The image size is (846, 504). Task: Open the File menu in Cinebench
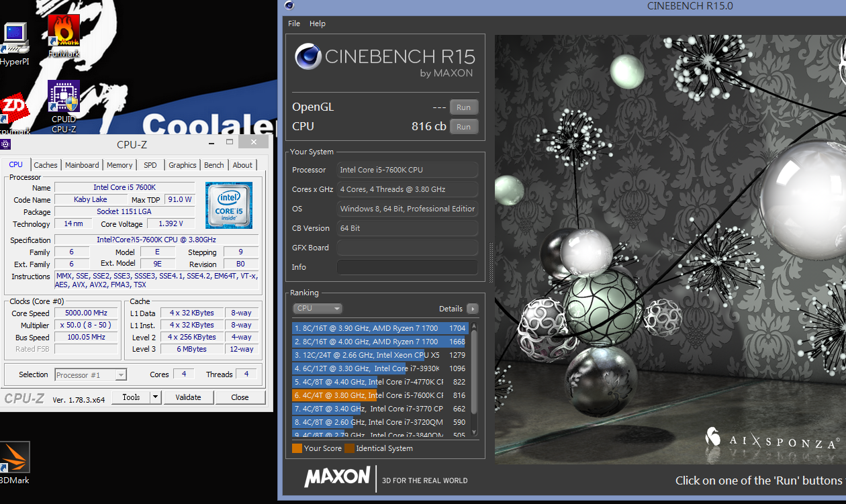pos(294,23)
